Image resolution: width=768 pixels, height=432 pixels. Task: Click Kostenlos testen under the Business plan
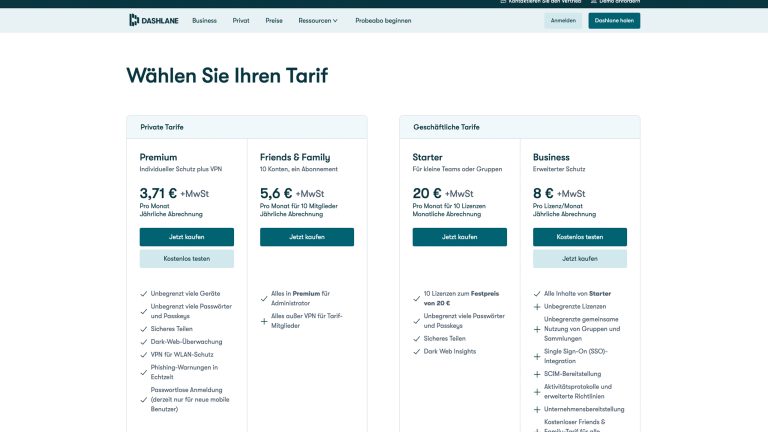580,237
